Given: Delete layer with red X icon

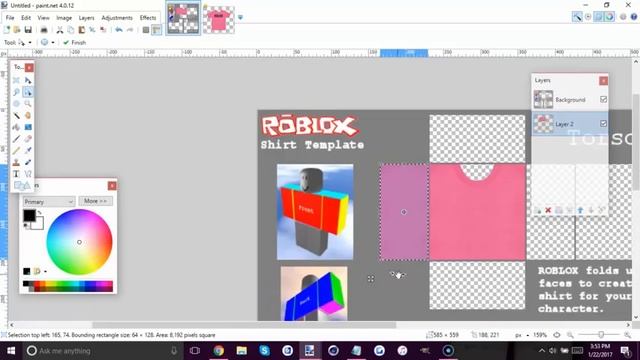Looking at the screenshot, I should coord(548,210).
